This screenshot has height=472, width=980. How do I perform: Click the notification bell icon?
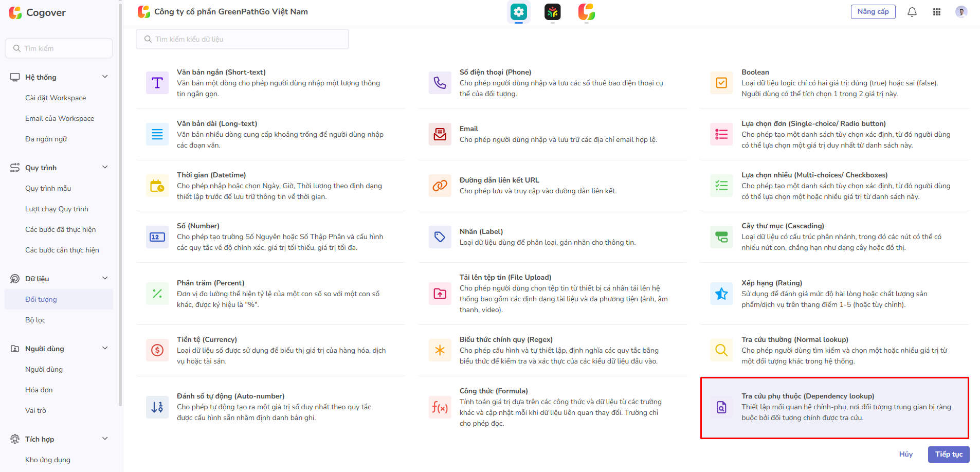click(912, 12)
